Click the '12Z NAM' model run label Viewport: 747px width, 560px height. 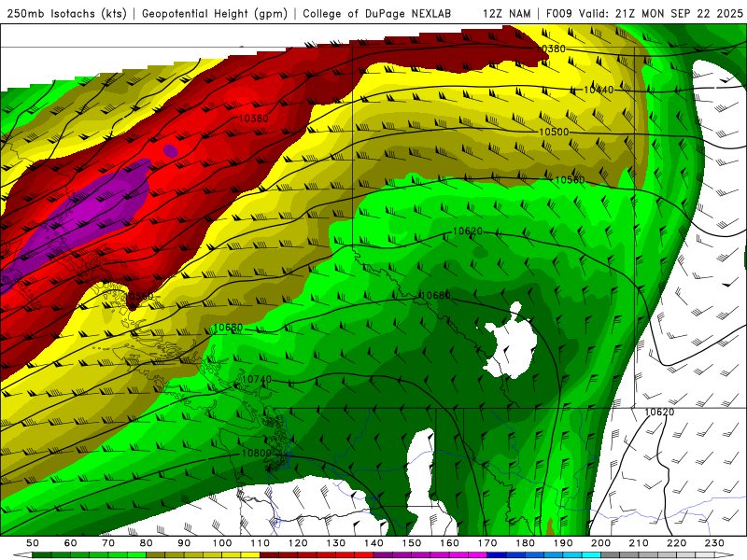tap(507, 13)
